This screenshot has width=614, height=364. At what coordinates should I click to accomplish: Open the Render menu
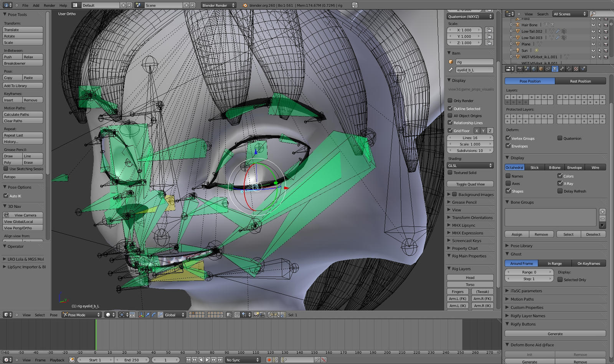[49, 5]
